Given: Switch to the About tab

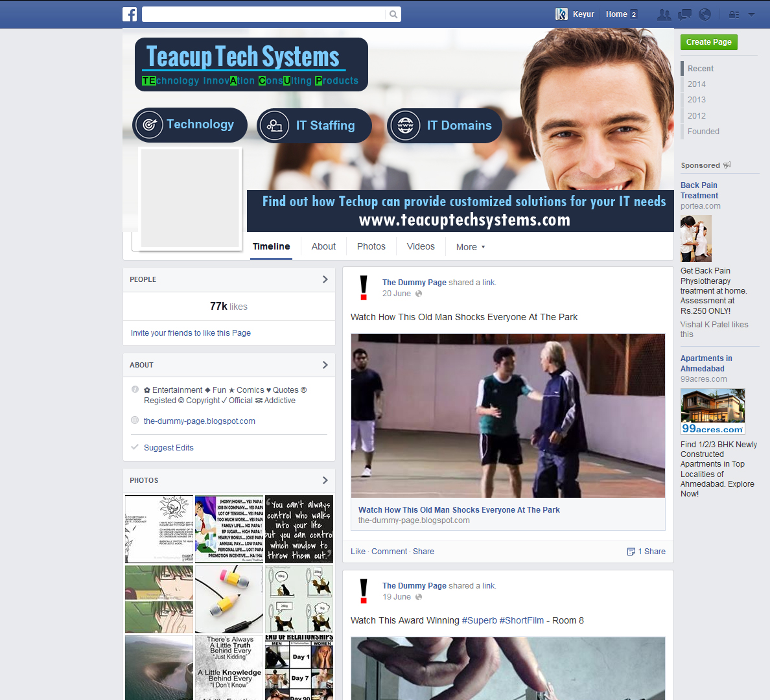Looking at the screenshot, I should click(x=323, y=246).
